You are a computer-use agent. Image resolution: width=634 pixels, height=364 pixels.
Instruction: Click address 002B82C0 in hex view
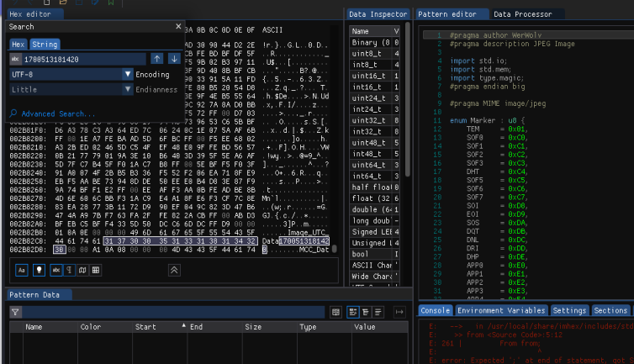28,241
